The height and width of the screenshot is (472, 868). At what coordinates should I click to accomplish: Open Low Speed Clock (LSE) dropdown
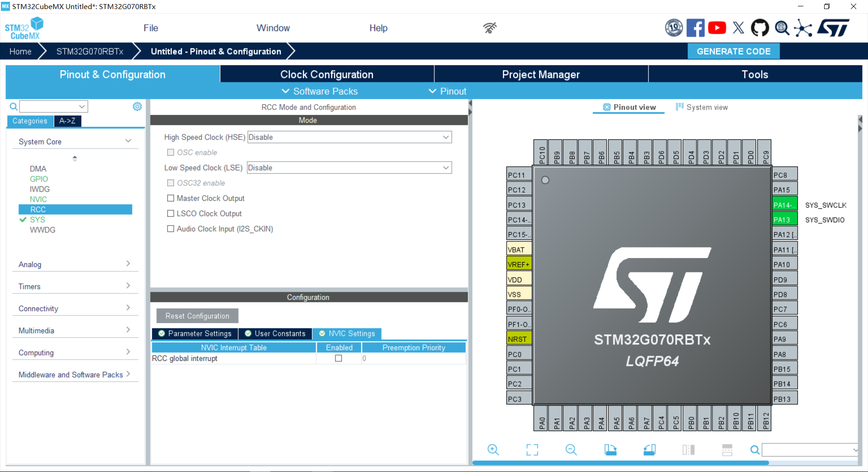349,168
